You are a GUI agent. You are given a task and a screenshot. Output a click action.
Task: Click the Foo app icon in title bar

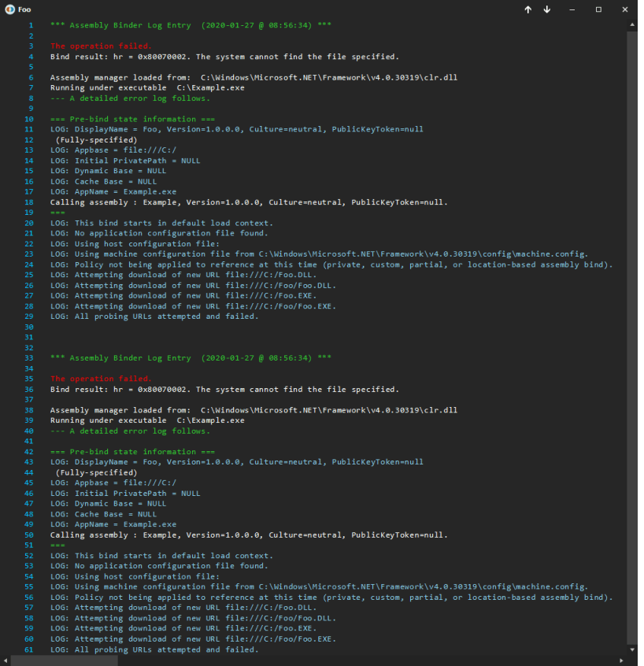[x=9, y=9]
